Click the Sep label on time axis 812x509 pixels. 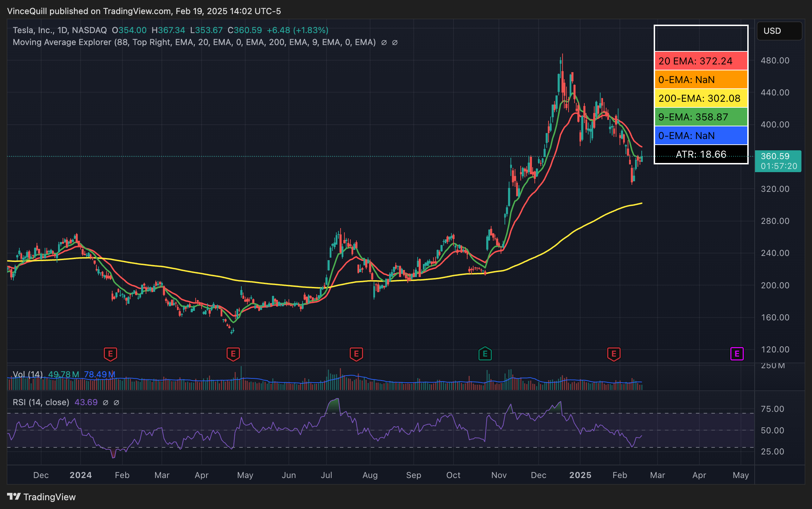(x=413, y=475)
